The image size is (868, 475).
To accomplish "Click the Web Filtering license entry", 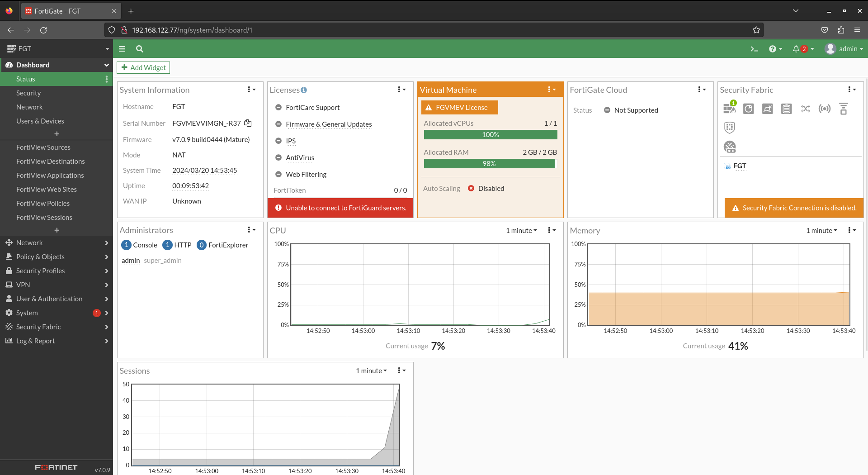I will (306, 175).
